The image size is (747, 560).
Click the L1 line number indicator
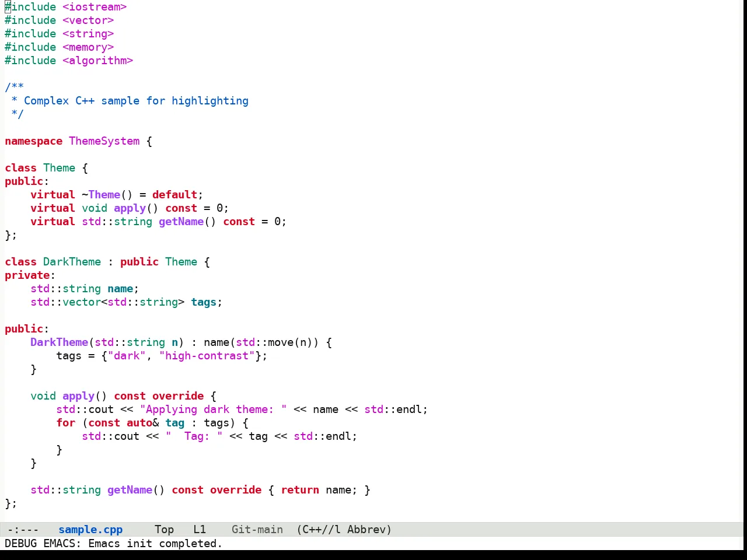pos(200,530)
